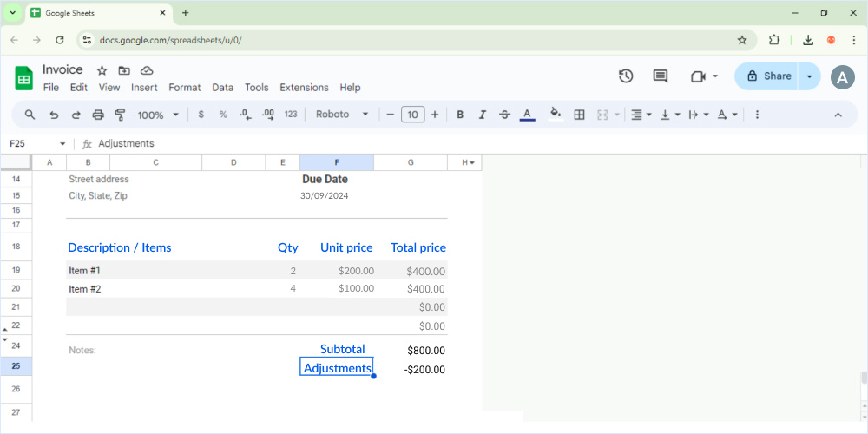The width and height of the screenshot is (868, 434).
Task: Click the print icon in toolbar
Action: point(98,115)
